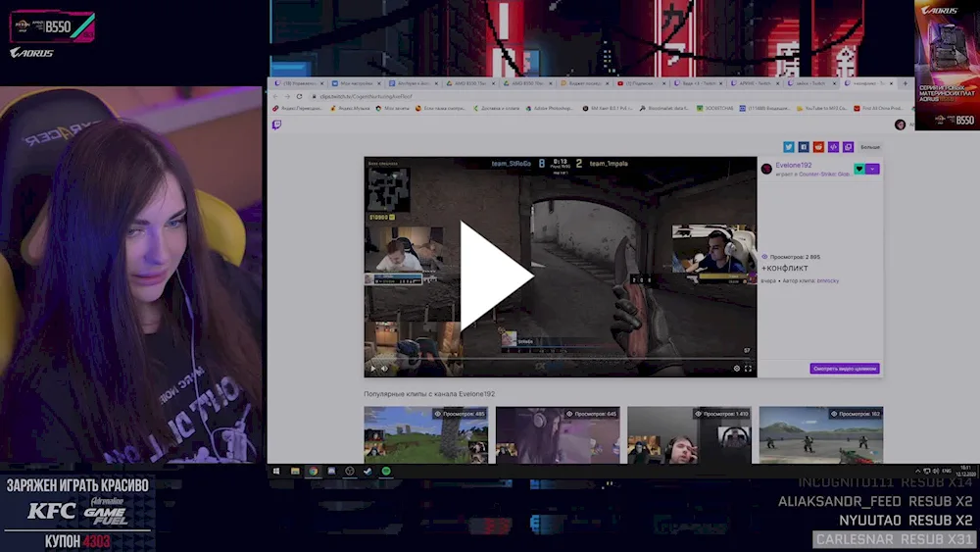Image resolution: width=980 pixels, height=552 pixels.
Task: Open a new browser tab with plus
Action: (x=905, y=83)
